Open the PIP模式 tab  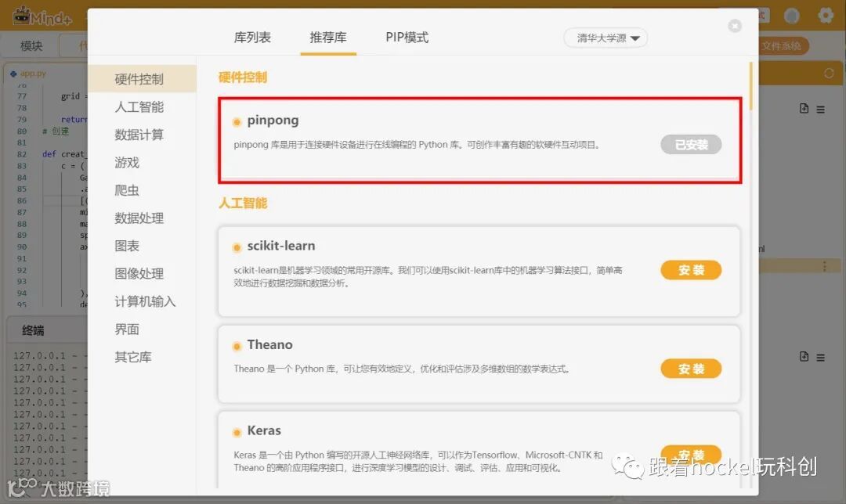407,38
